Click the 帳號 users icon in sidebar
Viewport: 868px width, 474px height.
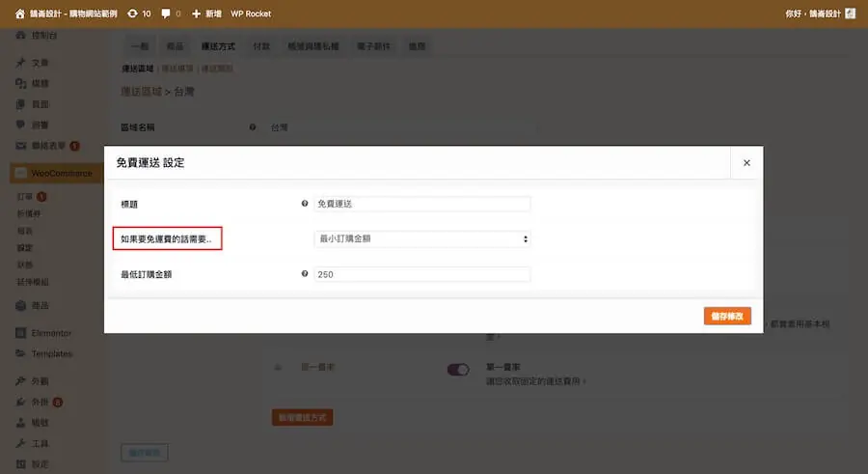click(x=20, y=423)
